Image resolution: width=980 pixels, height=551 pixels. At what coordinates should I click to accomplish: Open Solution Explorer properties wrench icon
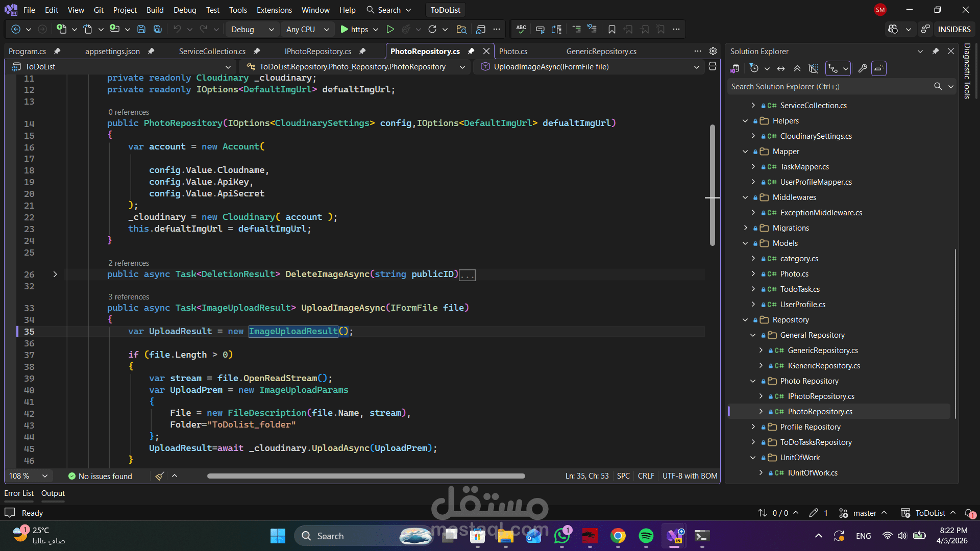pos(863,68)
